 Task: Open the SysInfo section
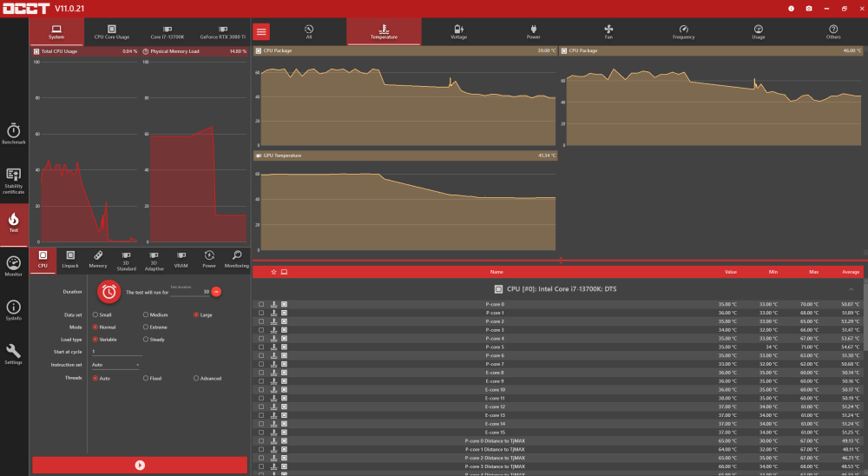coord(14,310)
